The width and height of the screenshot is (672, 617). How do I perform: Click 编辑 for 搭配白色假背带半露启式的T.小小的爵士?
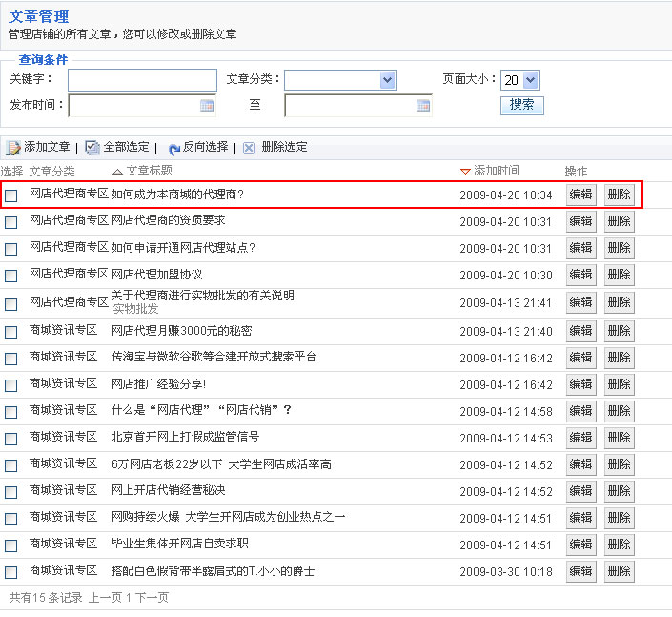tap(580, 571)
